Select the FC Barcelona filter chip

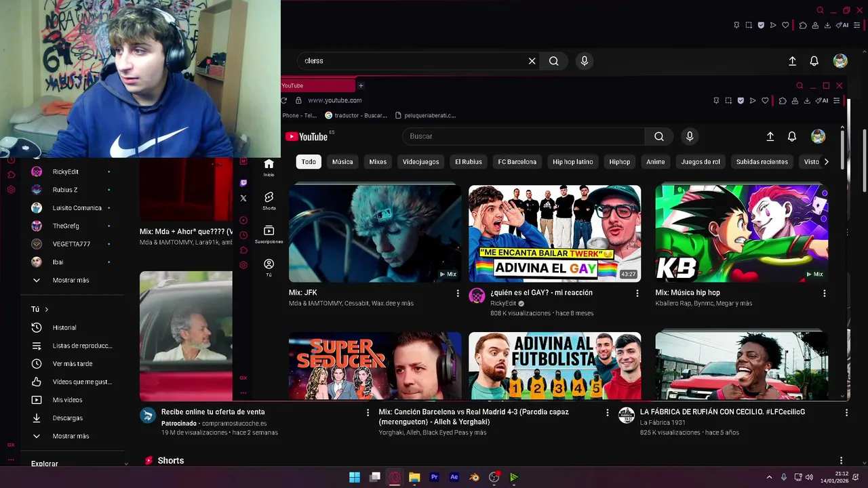click(x=517, y=162)
